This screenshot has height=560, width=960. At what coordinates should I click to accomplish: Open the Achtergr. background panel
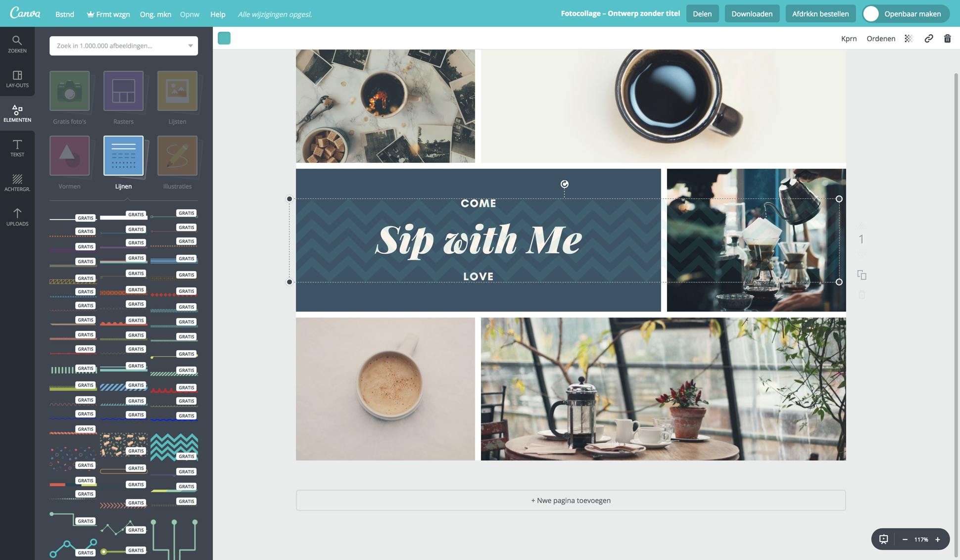click(17, 183)
